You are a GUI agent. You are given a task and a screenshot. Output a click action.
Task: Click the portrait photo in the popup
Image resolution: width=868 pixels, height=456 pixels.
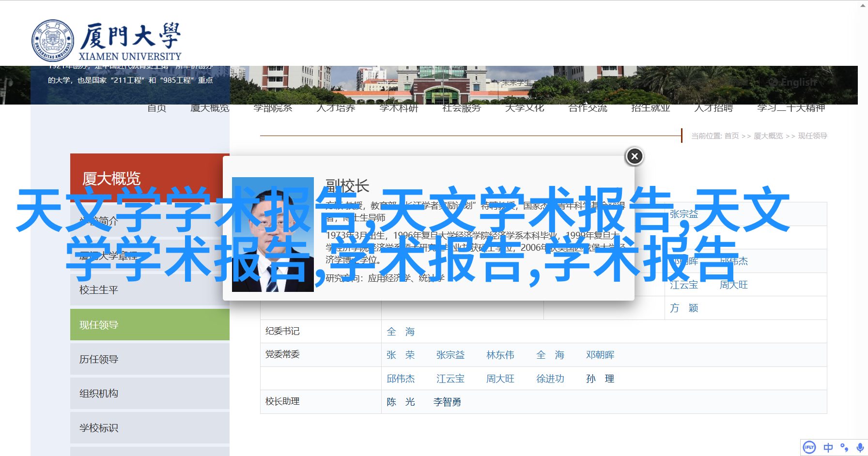point(273,234)
